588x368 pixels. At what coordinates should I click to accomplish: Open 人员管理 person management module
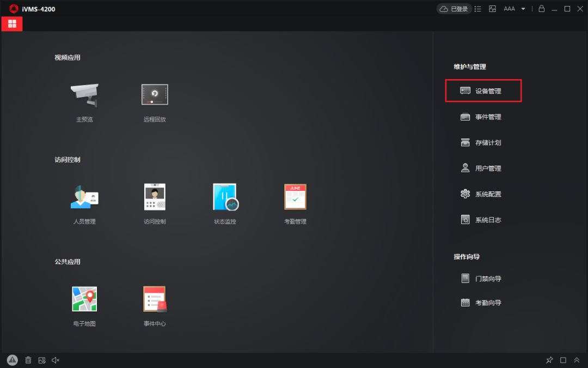point(84,197)
